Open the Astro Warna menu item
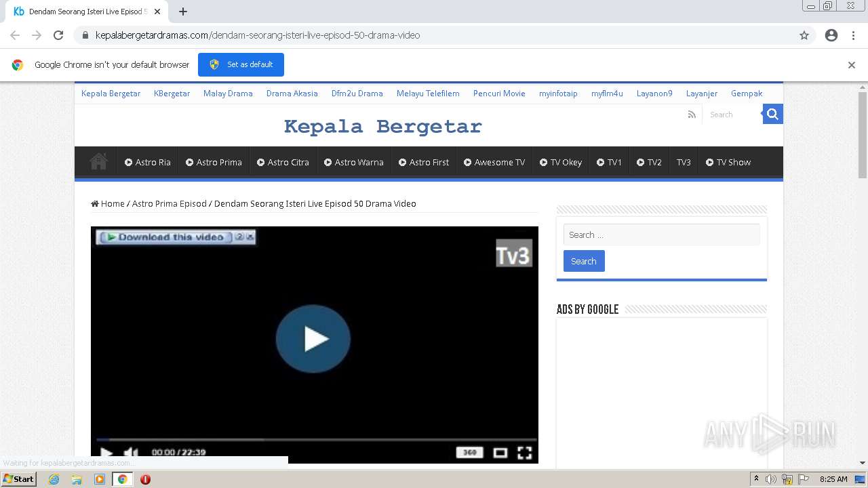 [x=354, y=162]
